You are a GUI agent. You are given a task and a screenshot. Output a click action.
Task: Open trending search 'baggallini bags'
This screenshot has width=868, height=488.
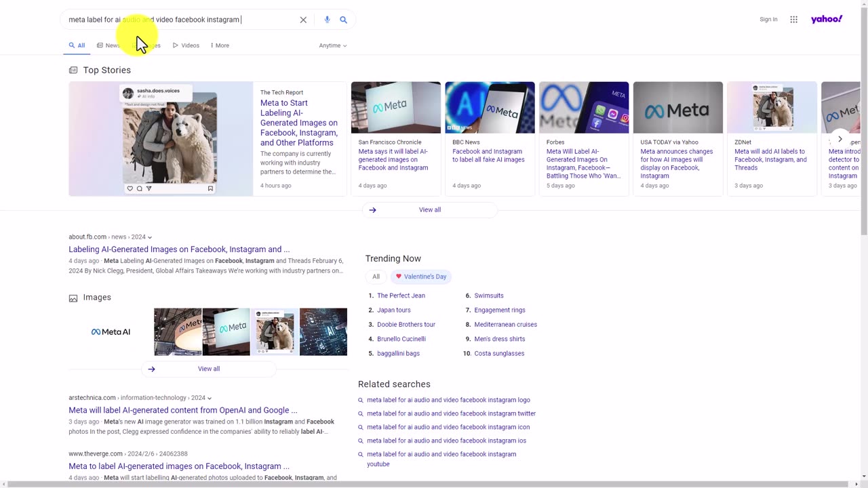(x=398, y=354)
